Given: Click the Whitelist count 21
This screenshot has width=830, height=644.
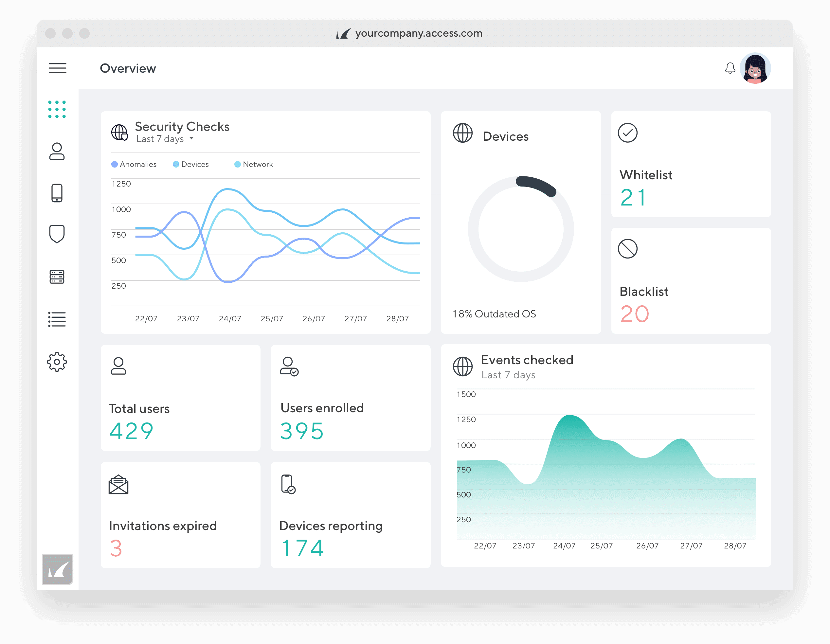Looking at the screenshot, I should pos(633,198).
